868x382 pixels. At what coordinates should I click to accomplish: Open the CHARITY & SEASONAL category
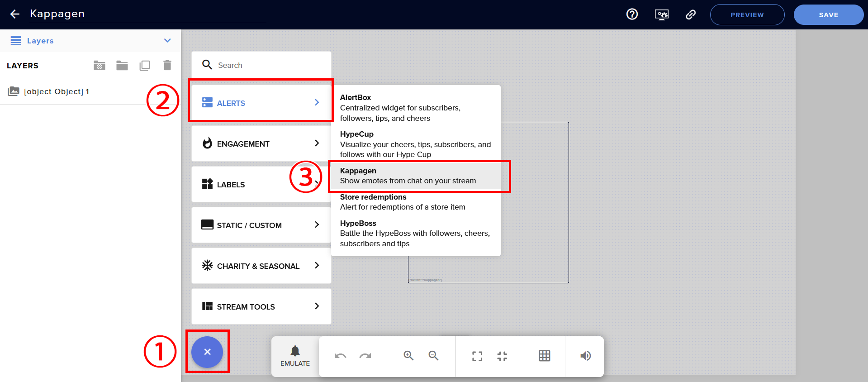tap(261, 266)
